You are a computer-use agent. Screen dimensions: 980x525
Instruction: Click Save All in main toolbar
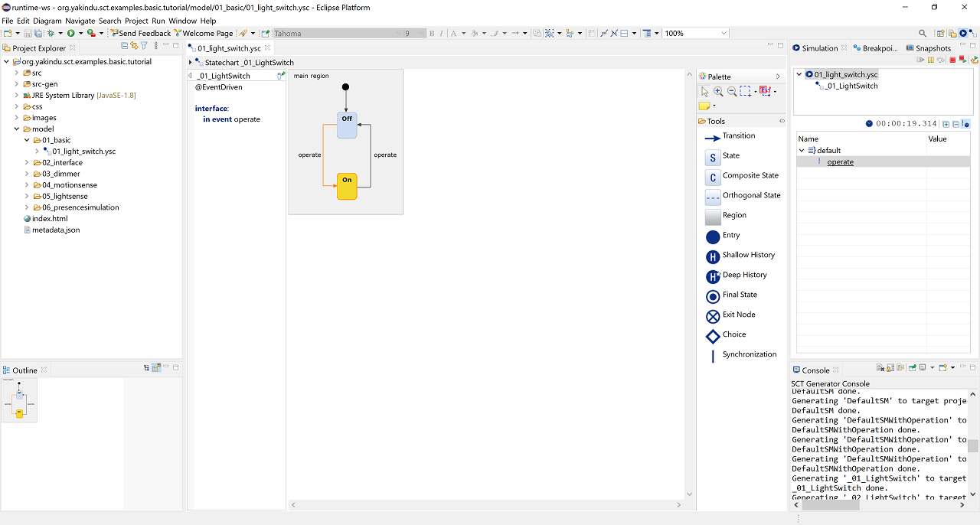tap(38, 33)
